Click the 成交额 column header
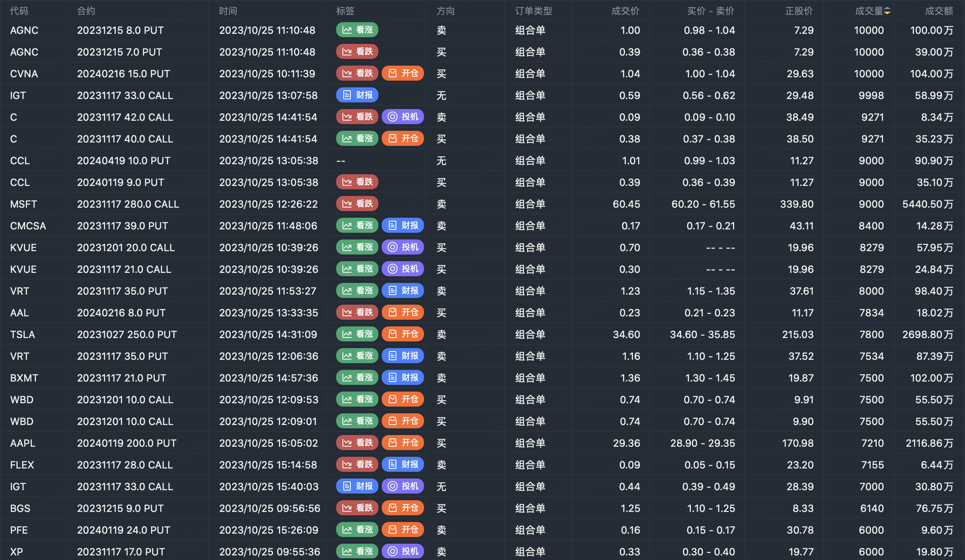Screen dimensions: 965x560 coord(939,11)
